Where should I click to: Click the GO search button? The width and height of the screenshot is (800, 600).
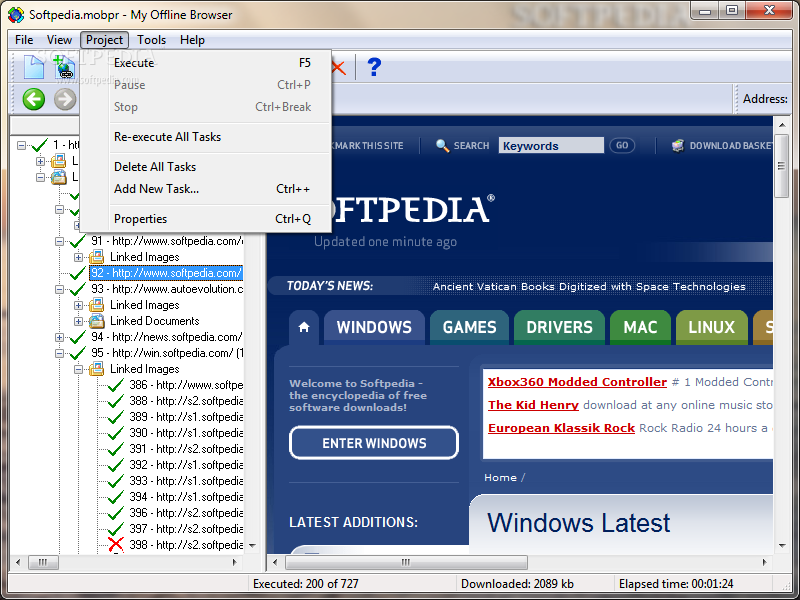pos(622,145)
